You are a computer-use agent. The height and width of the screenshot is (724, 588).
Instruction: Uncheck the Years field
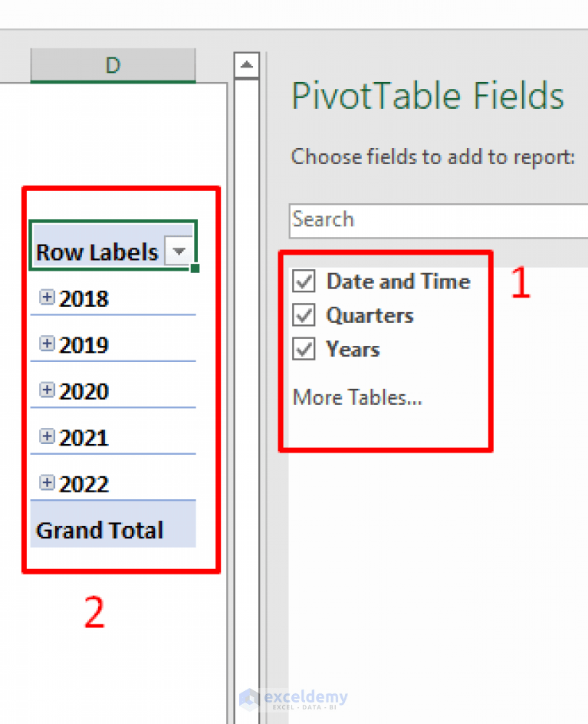(x=303, y=349)
